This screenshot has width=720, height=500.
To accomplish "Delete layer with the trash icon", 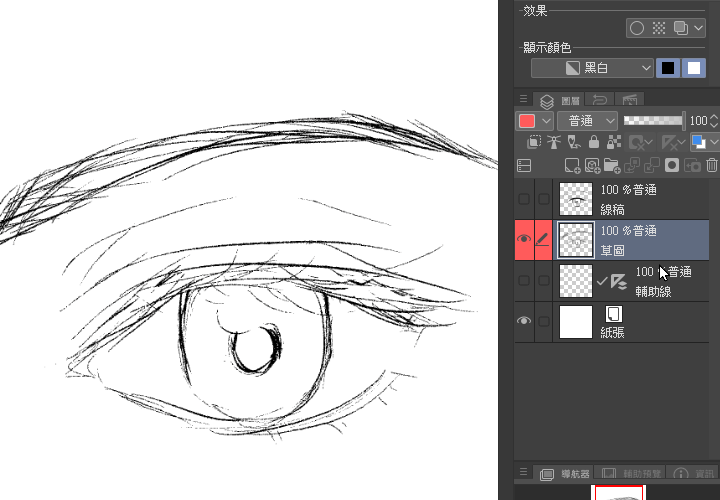I will pos(712,165).
